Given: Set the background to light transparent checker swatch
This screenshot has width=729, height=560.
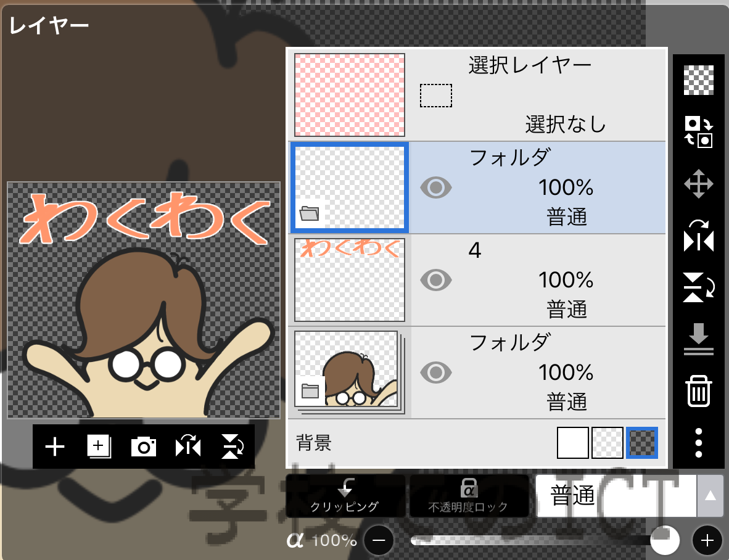Looking at the screenshot, I should (x=607, y=443).
